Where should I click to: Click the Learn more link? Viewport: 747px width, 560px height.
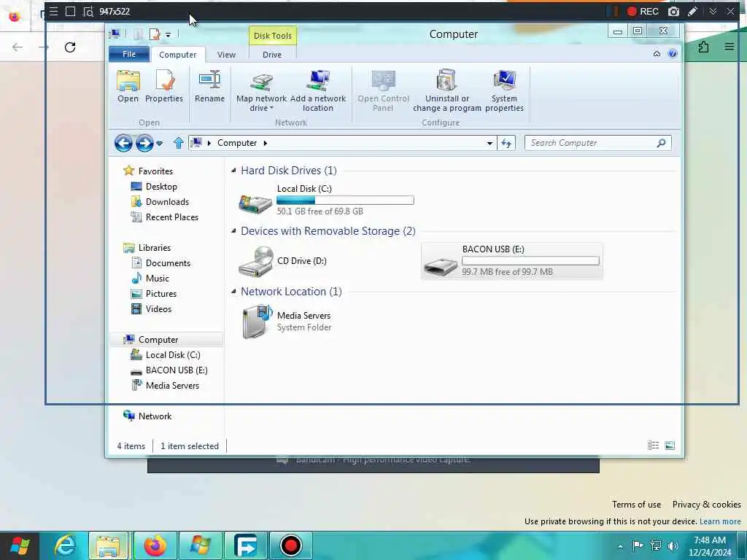tap(720, 521)
